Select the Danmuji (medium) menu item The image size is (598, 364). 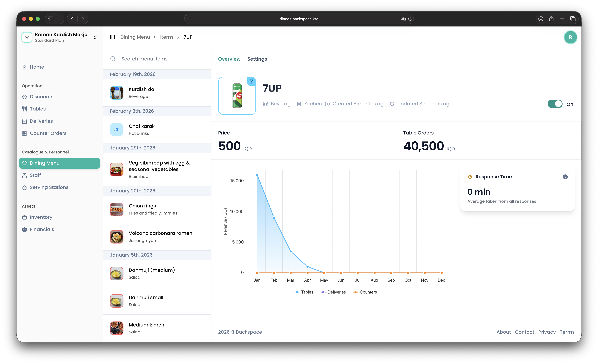tap(157, 274)
